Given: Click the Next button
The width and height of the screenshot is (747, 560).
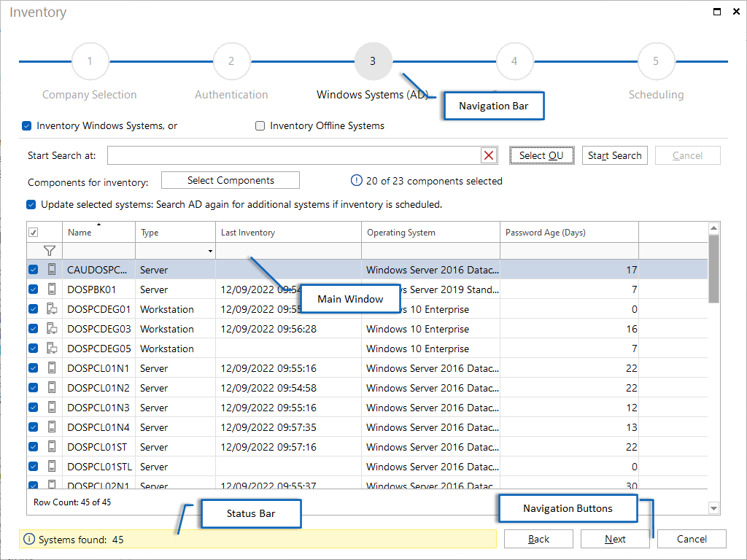Looking at the screenshot, I should pyautogui.click(x=615, y=539).
